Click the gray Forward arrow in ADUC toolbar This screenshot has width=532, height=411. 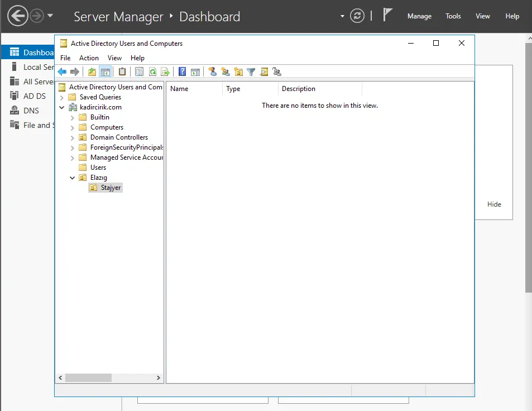point(75,71)
